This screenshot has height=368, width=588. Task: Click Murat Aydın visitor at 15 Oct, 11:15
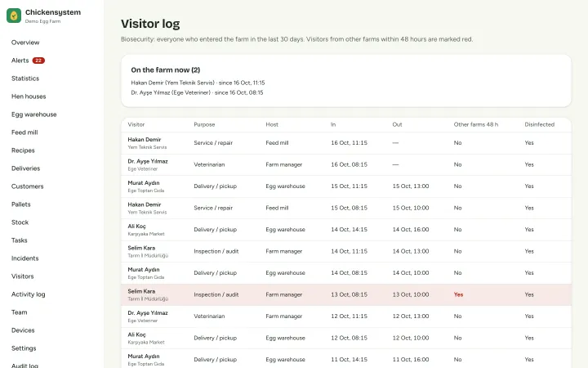coord(144,183)
